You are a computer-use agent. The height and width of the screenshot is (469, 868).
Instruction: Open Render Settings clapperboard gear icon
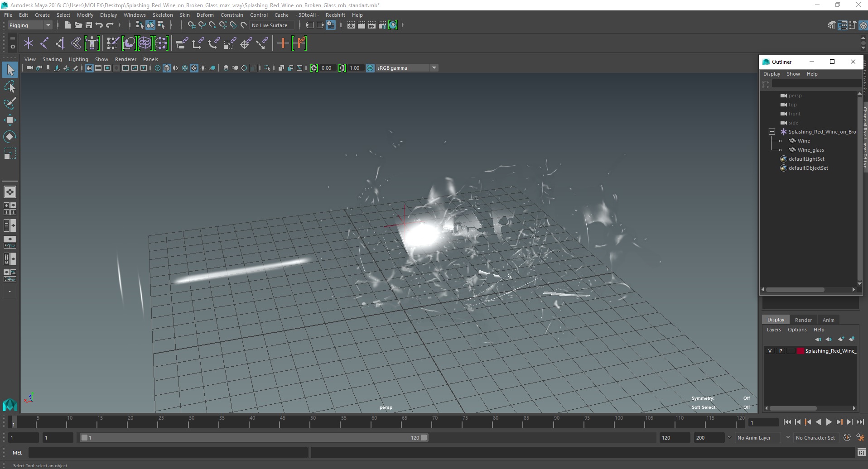(382, 25)
